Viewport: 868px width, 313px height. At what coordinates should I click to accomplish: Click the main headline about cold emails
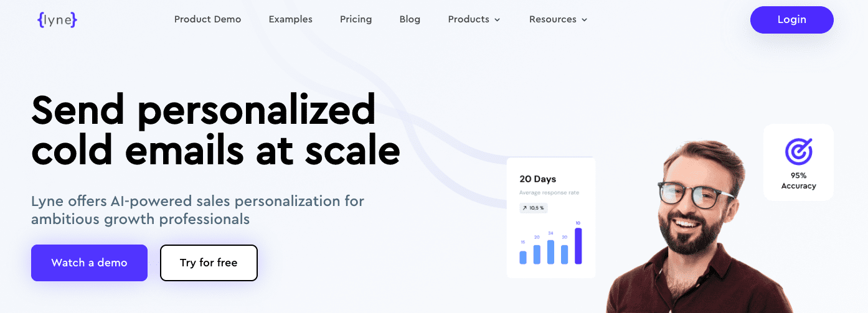(215, 129)
